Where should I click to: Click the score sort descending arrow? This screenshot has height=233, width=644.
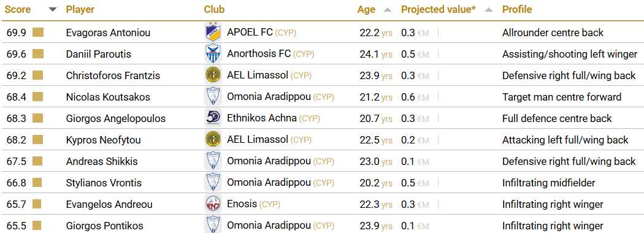(53, 10)
